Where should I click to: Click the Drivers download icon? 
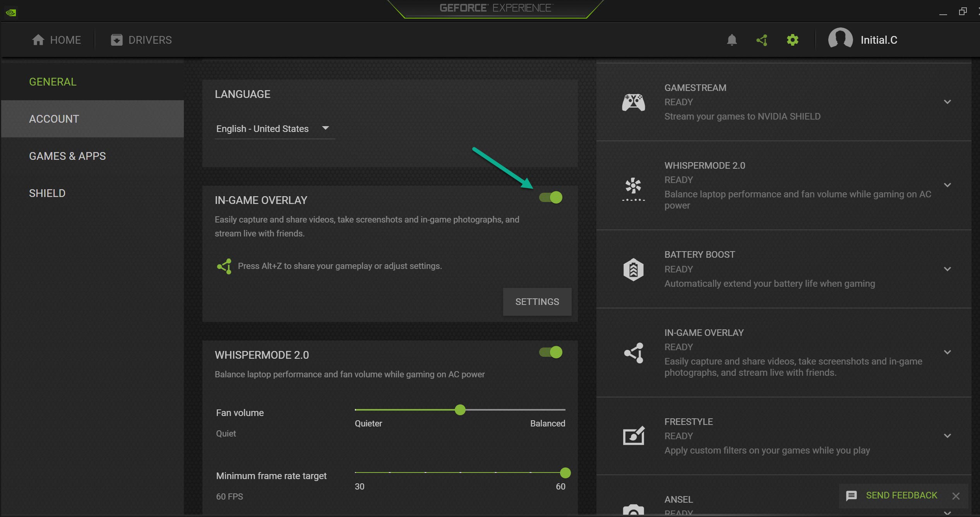click(117, 40)
